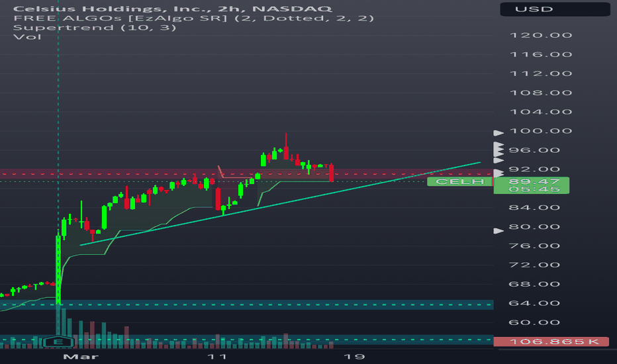Viewport: 617px width, 364px height.
Task: Click the current price 89.47 label
Action: click(x=534, y=181)
